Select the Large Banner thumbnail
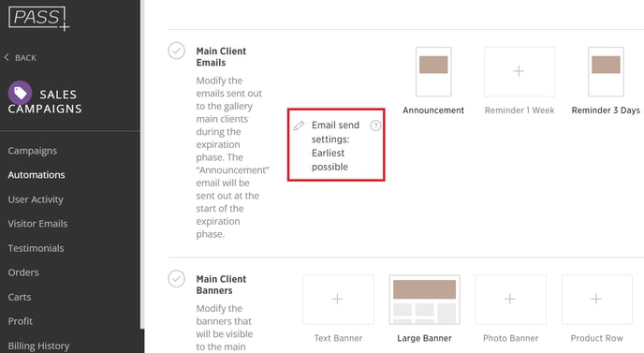This screenshot has width=644, height=353. coord(424,300)
